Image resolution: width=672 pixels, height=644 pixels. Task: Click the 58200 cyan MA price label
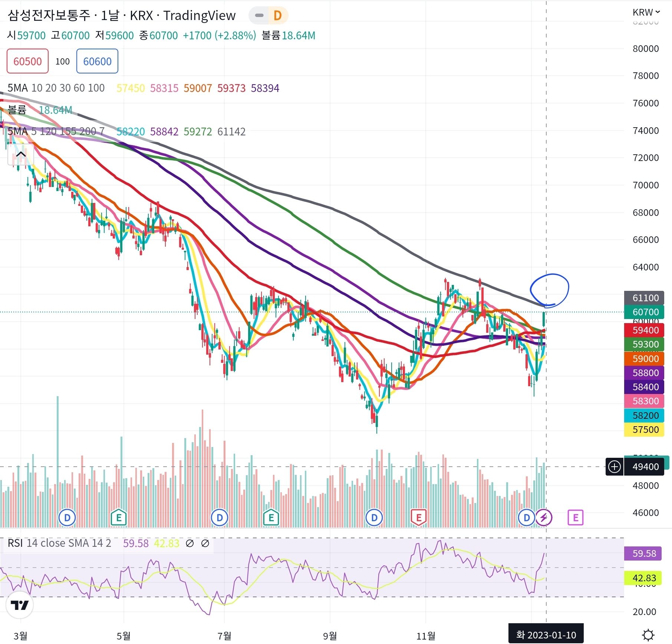point(645,415)
